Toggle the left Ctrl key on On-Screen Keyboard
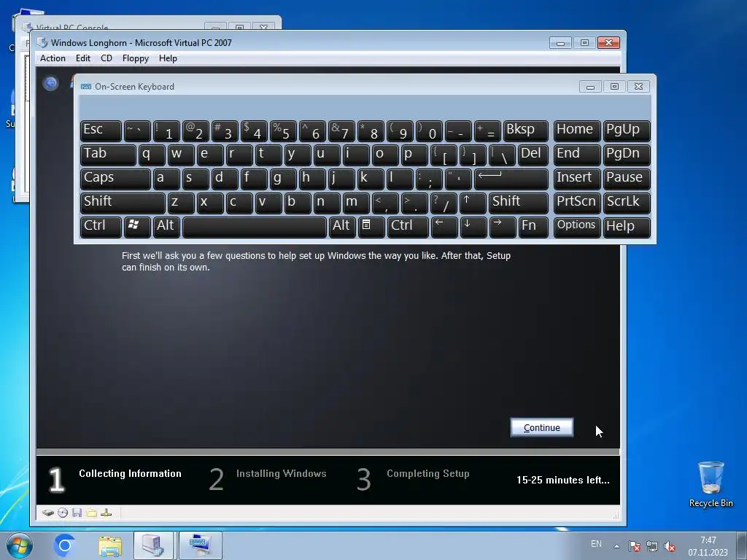Image resolution: width=747 pixels, height=560 pixels. pyautogui.click(x=101, y=227)
